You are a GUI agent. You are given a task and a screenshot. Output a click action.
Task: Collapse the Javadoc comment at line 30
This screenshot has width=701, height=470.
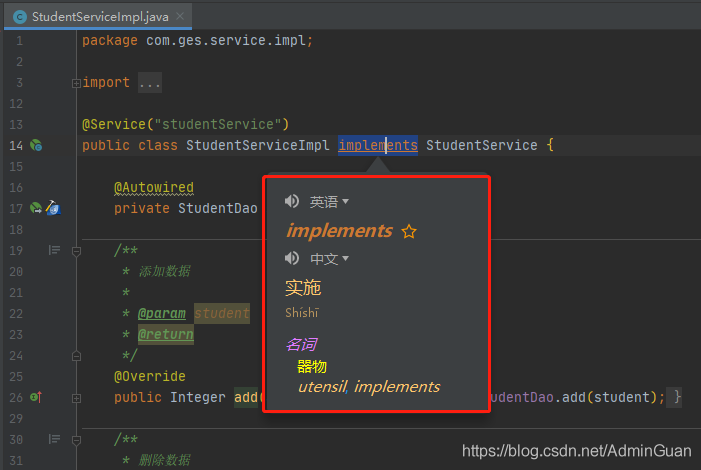(77, 439)
